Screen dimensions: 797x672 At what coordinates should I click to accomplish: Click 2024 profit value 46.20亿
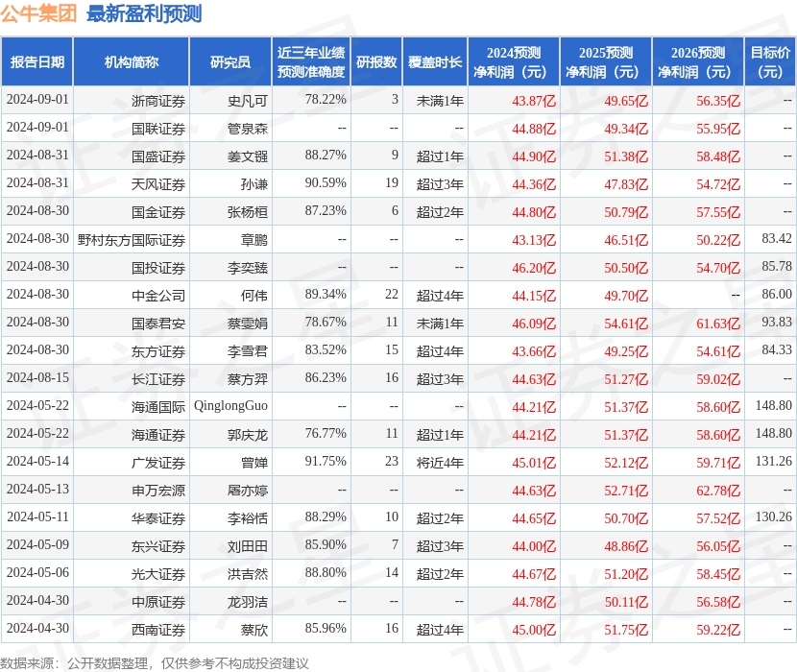pos(534,268)
